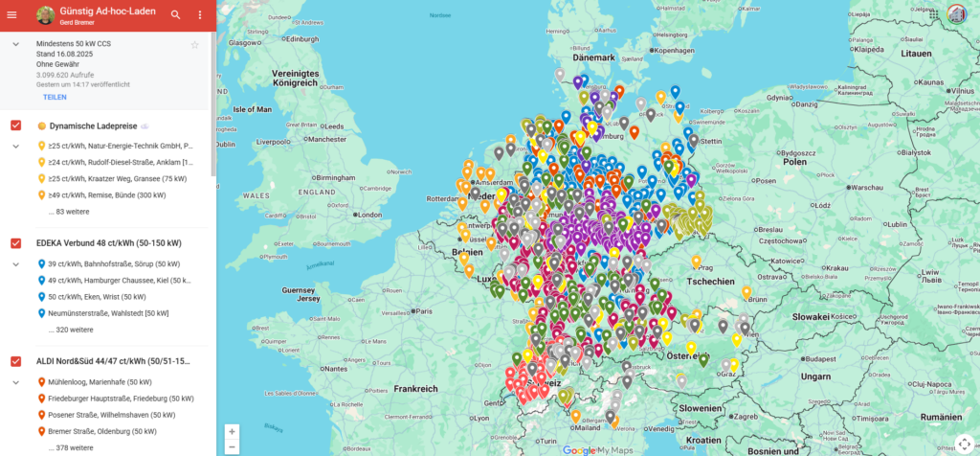Click the EDEKA Verbund 48 ct/kWh layer title
The width and height of the screenshot is (980, 456).
tap(109, 243)
